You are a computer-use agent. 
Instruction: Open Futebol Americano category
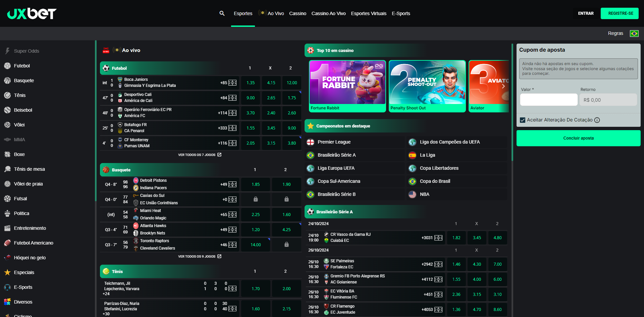pyautogui.click(x=34, y=243)
